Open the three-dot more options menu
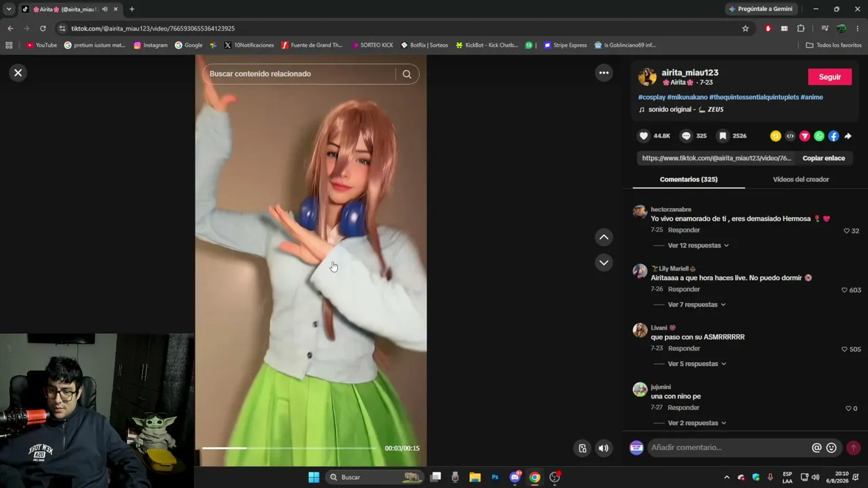868x488 pixels. pos(604,73)
